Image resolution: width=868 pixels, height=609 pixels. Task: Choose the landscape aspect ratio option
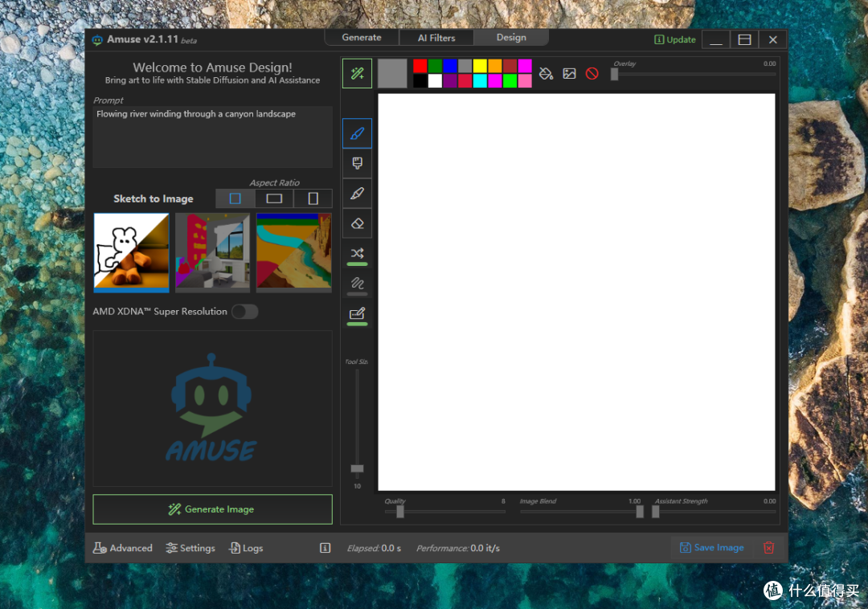coord(274,198)
